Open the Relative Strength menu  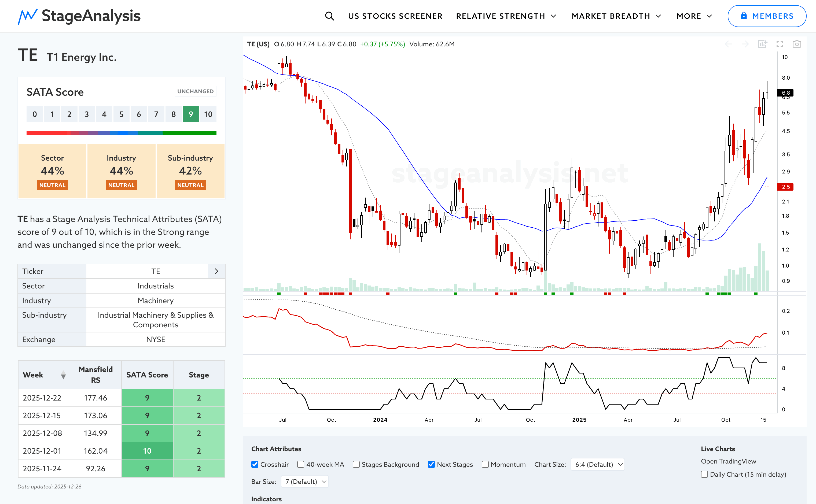506,16
